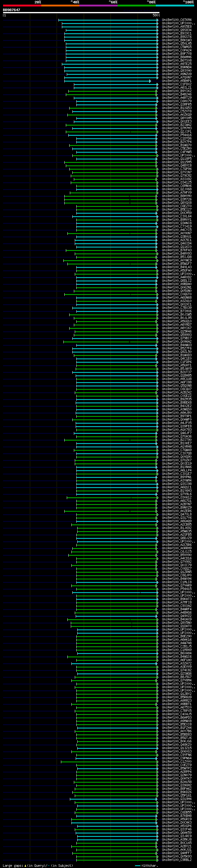Click the red 20% identity legend segment
197x868 pixels.
[22, 6]
